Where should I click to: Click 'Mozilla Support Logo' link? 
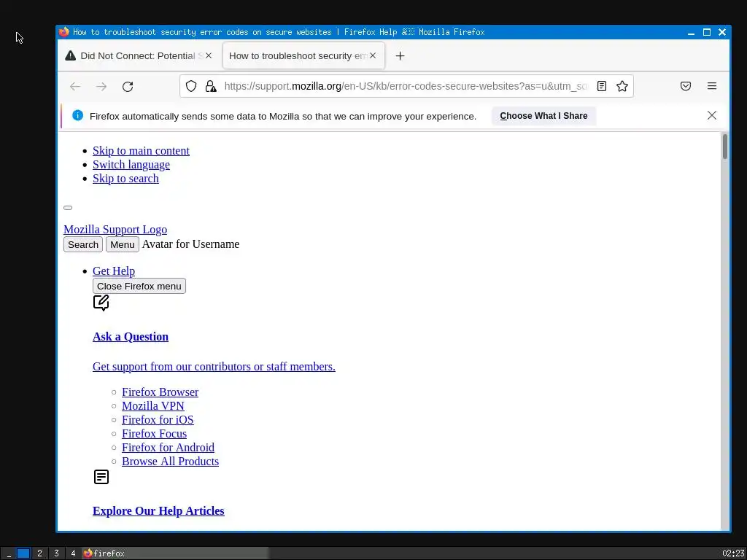click(115, 229)
